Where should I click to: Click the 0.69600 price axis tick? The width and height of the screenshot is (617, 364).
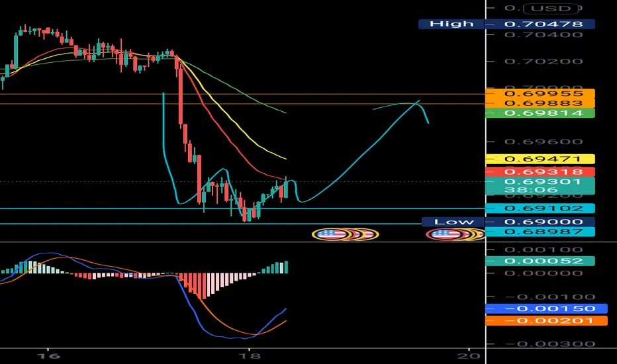coord(544,142)
